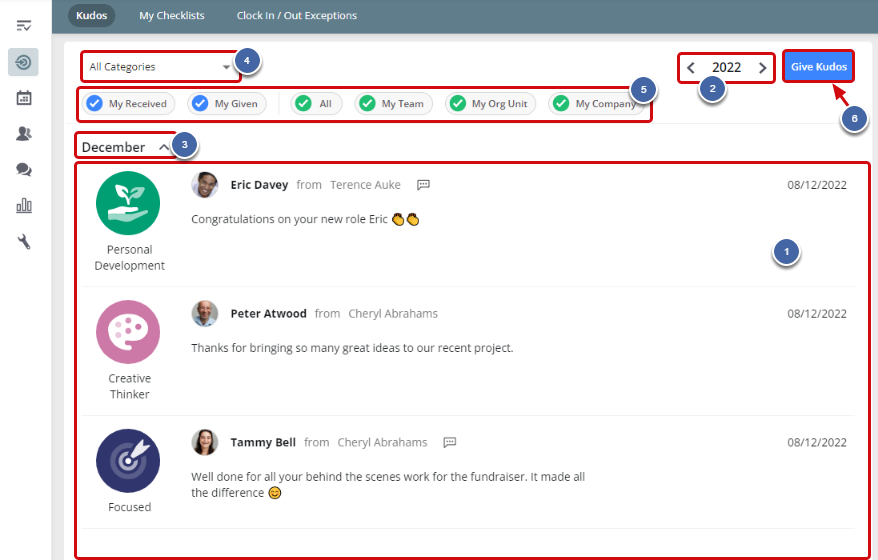Open the wrench settings sidebar icon
Viewport: 878px width, 560px height.
click(x=24, y=242)
